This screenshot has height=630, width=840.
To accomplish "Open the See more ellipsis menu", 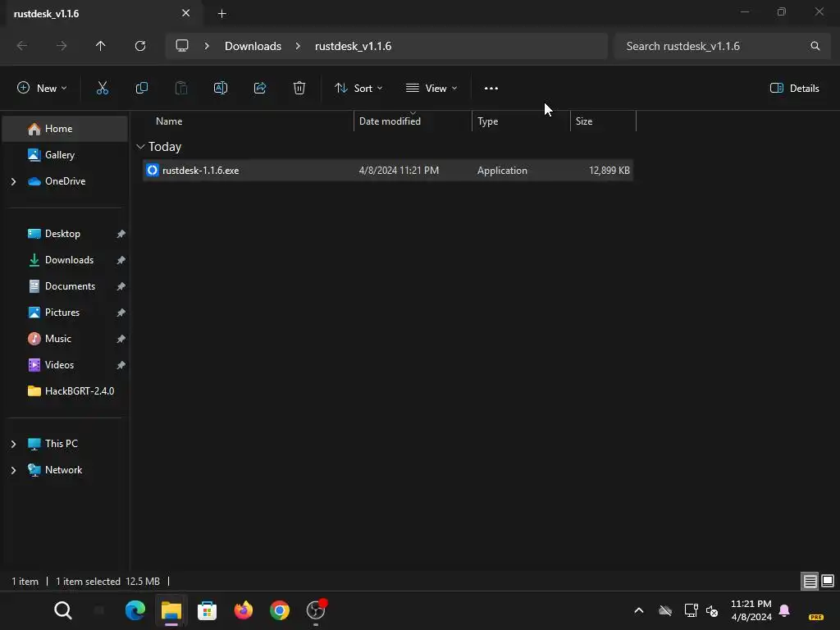I will click(491, 89).
